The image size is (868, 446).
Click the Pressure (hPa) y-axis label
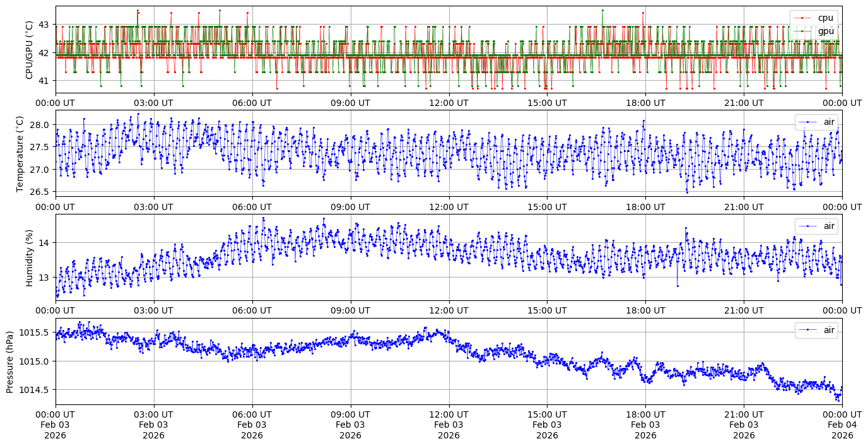[10, 361]
